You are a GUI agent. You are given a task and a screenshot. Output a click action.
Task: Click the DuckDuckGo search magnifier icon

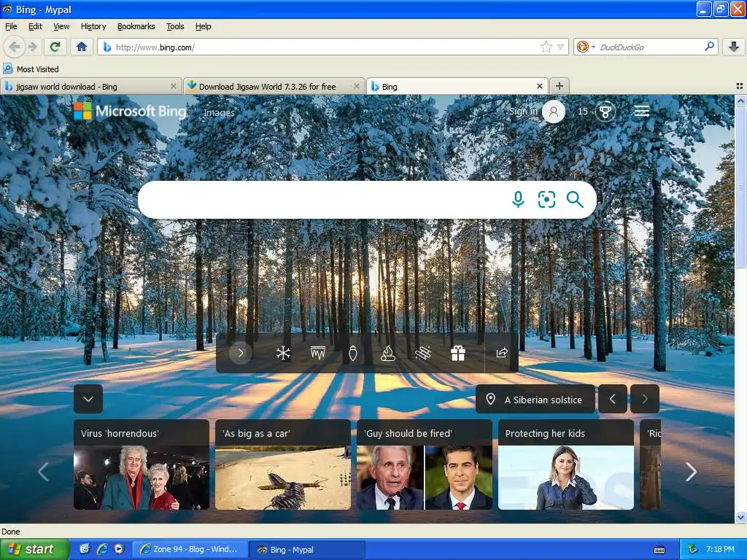click(709, 46)
